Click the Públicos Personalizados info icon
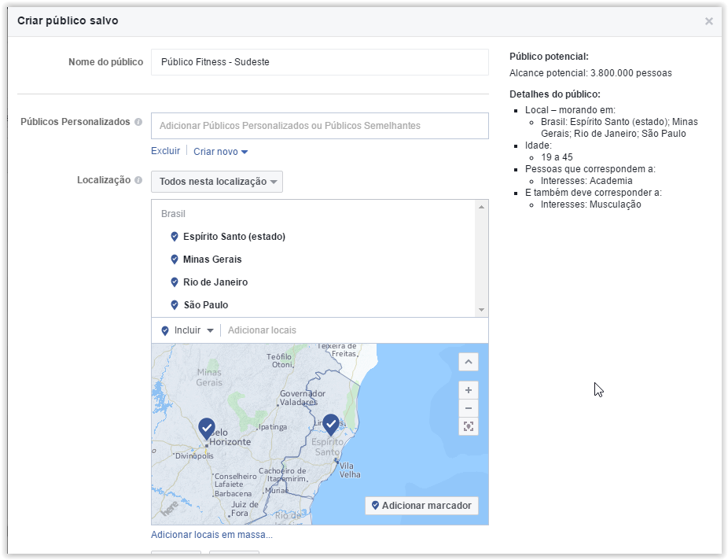Screen dimensions: 728x560 tap(138, 122)
